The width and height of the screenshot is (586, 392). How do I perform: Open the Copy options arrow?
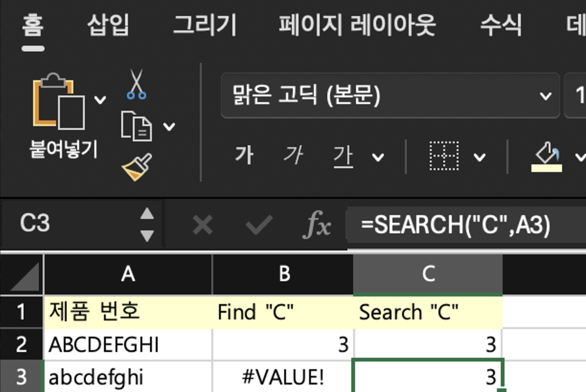[x=169, y=127]
